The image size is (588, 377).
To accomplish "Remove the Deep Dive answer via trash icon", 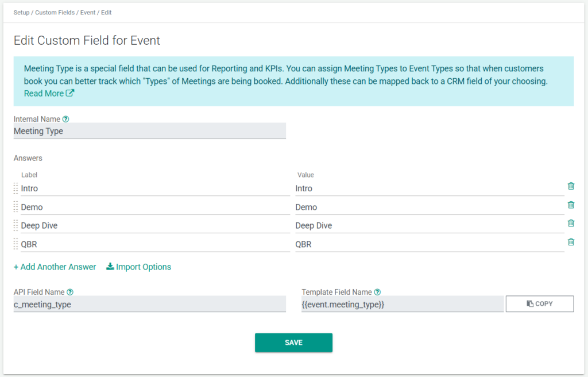I will pos(571,223).
